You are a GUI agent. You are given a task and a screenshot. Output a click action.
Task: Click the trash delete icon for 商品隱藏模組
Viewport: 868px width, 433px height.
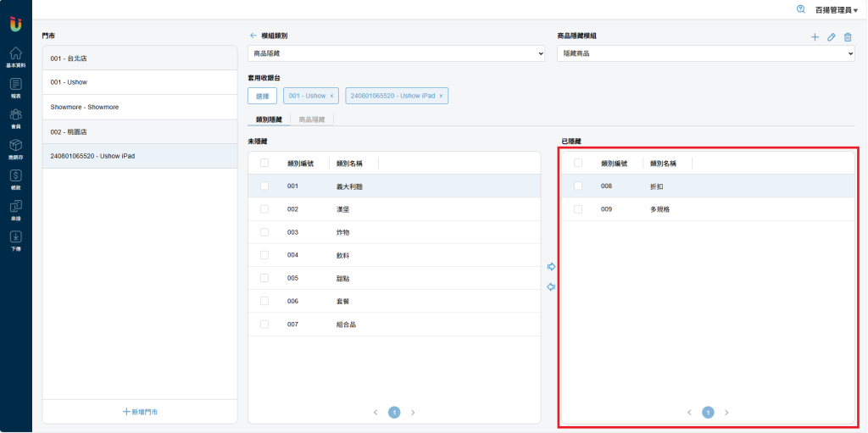848,37
